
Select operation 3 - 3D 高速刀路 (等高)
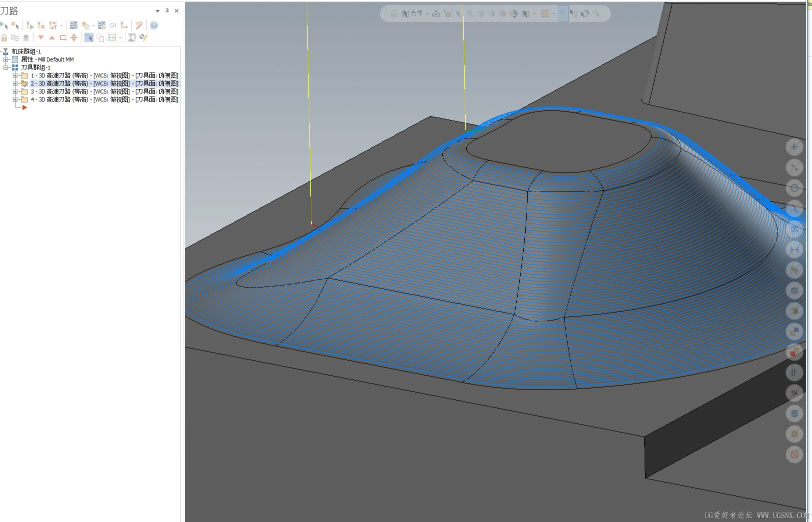click(x=104, y=91)
